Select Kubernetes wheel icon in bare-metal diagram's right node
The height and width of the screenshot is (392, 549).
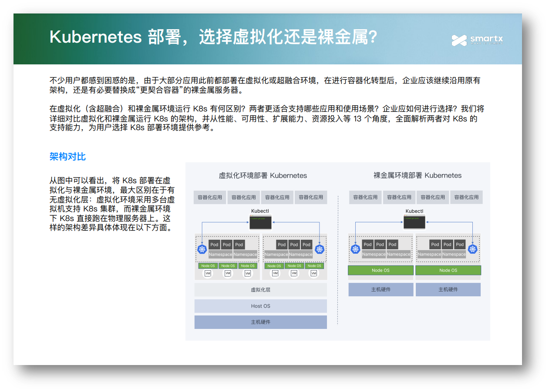pos(473,249)
